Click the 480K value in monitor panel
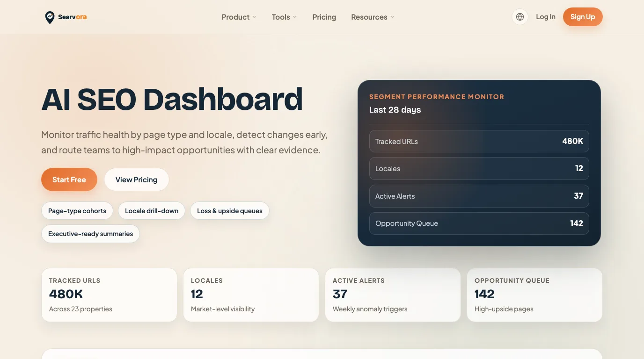Image resolution: width=644 pixels, height=359 pixels. 572,141
